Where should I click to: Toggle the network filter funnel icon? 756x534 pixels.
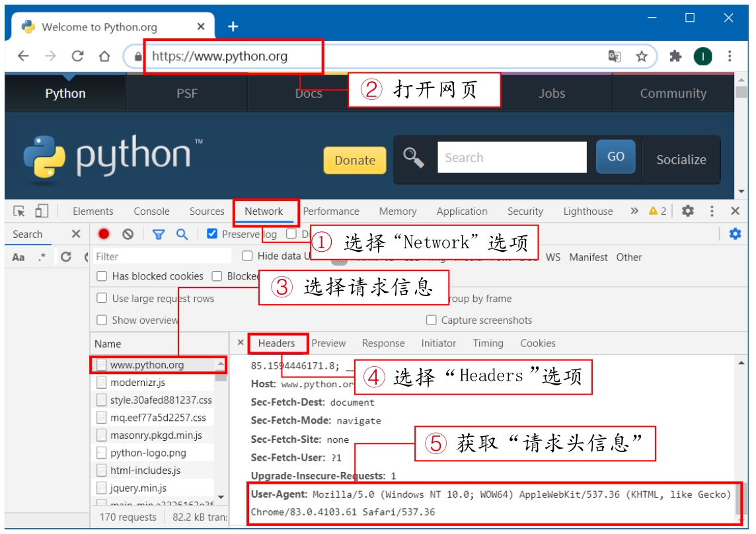tap(159, 234)
